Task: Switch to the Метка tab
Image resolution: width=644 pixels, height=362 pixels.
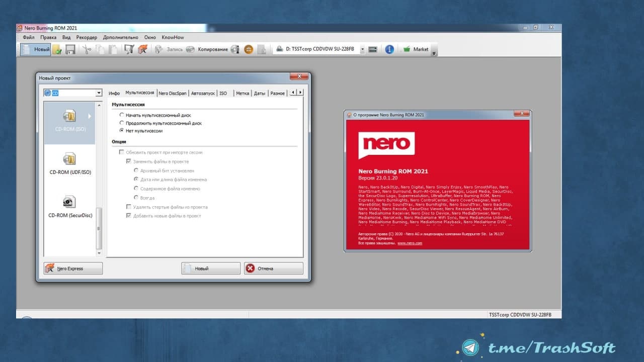Action: (x=243, y=93)
